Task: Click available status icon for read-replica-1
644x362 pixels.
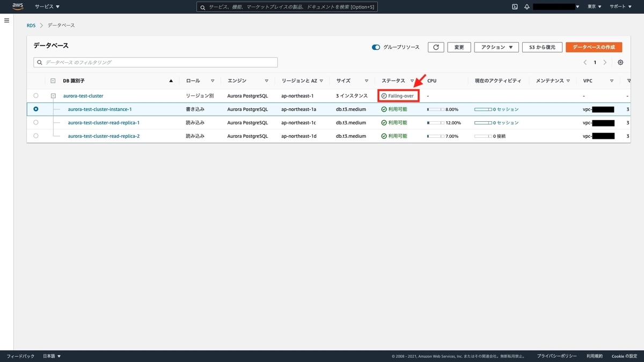Action: pos(384,123)
